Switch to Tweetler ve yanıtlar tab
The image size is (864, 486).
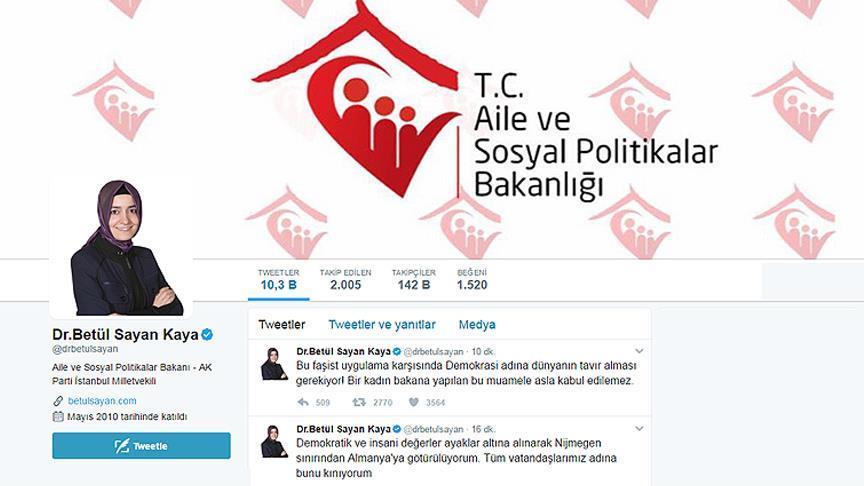(x=382, y=325)
